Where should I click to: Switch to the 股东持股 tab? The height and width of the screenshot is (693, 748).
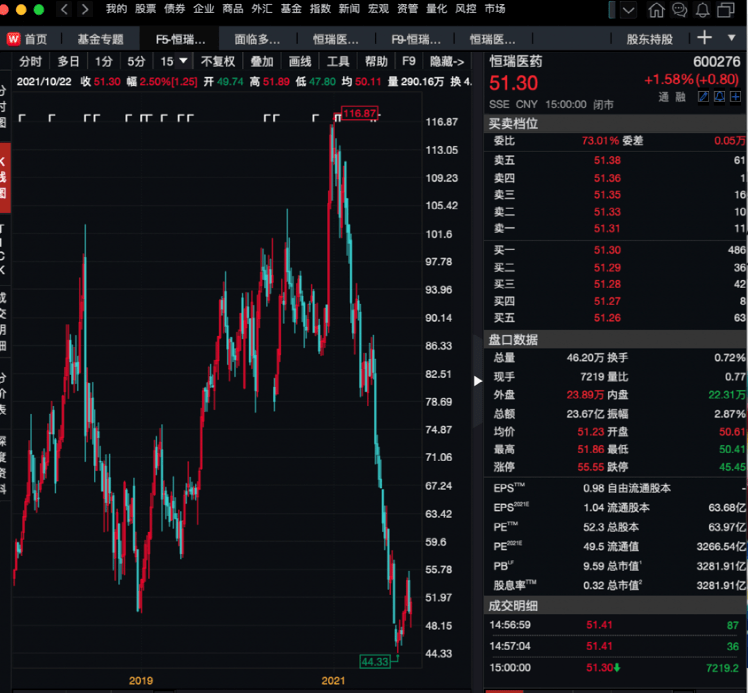650,39
